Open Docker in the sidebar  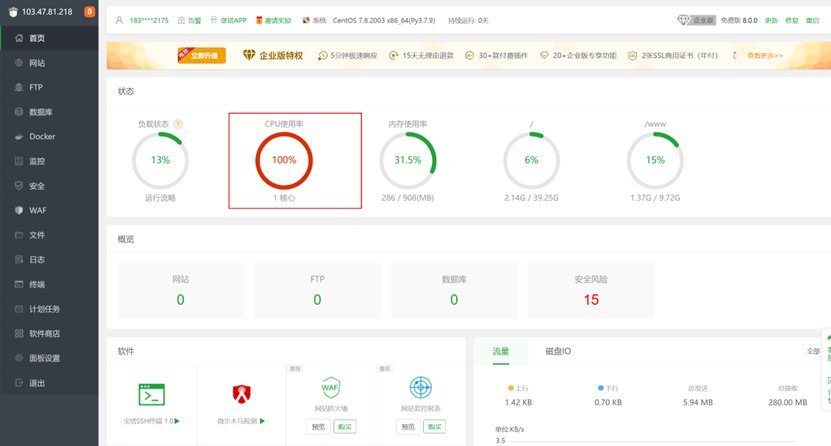click(42, 136)
